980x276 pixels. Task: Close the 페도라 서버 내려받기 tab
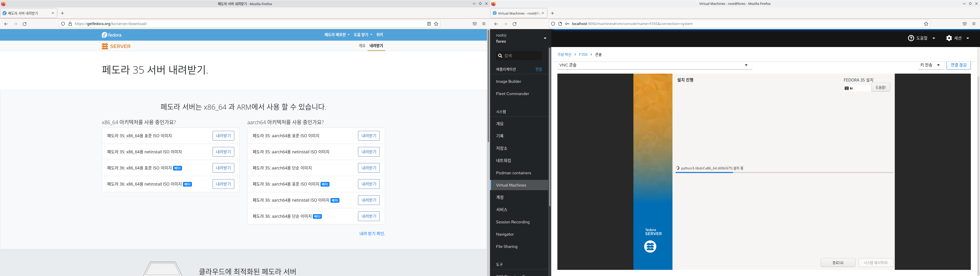point(53,13)
